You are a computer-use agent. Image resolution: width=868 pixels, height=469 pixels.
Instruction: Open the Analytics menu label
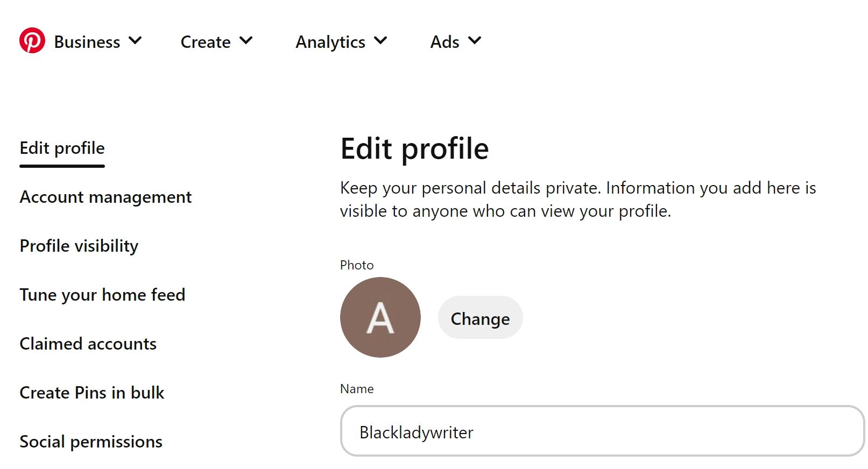[330, 42]
